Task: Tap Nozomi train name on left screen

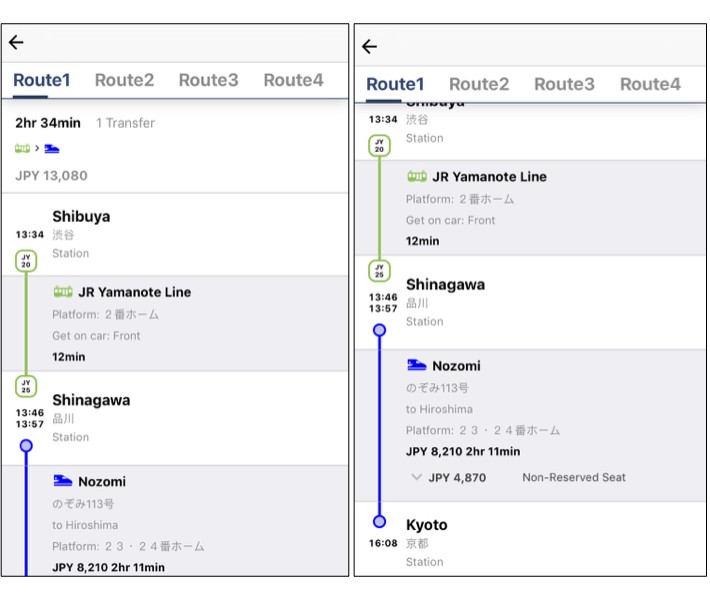Action: 102,482
